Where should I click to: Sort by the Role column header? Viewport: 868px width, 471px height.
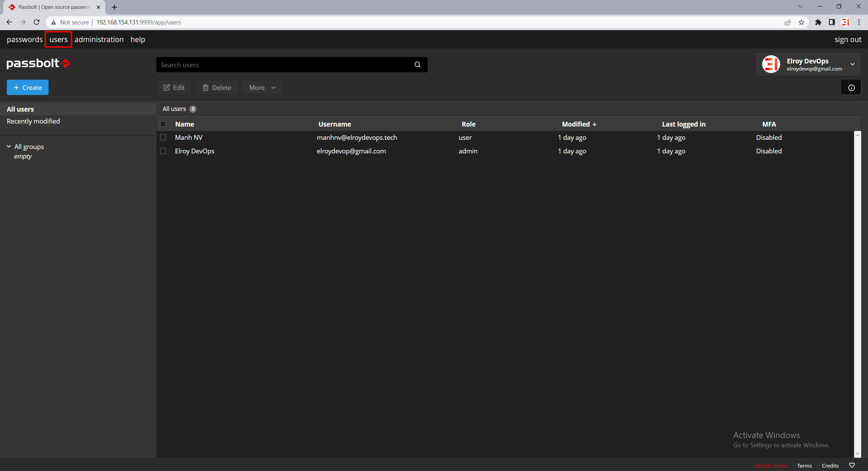click(x=468, y=124)
